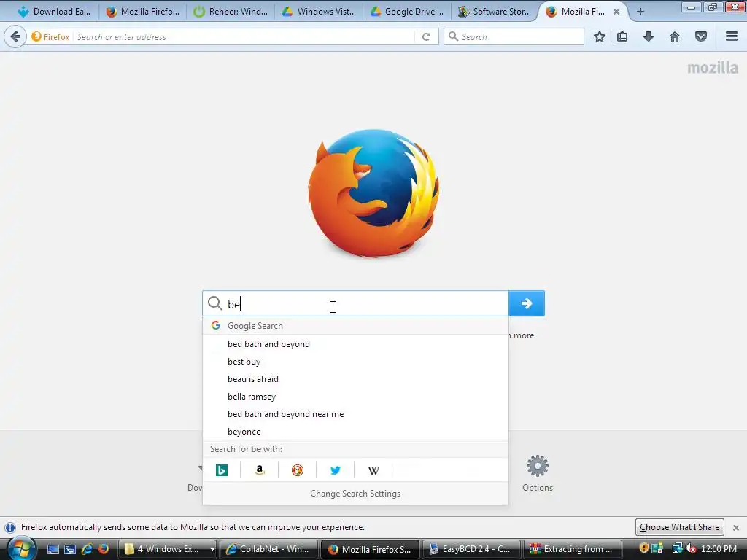
Task: Click Show Desktop quick launch icon
Action: [53, 549]
